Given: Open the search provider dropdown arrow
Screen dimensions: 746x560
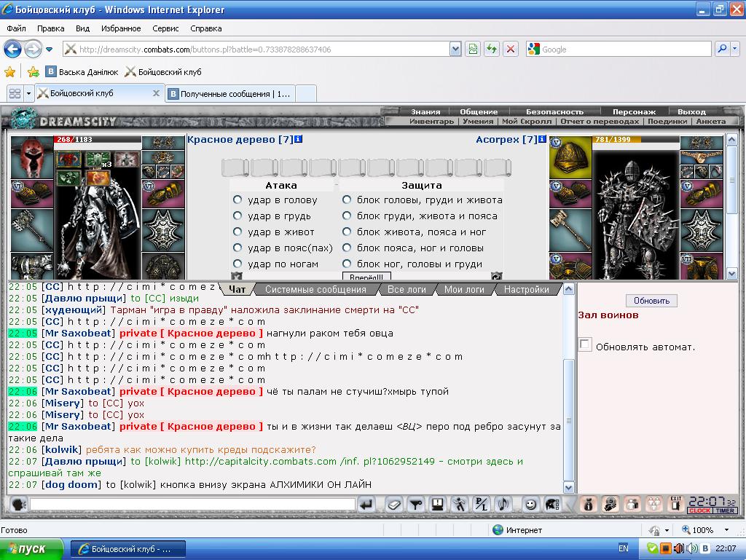Looking at the screenshot, I should pyautogui.click(x=735, y=49).
